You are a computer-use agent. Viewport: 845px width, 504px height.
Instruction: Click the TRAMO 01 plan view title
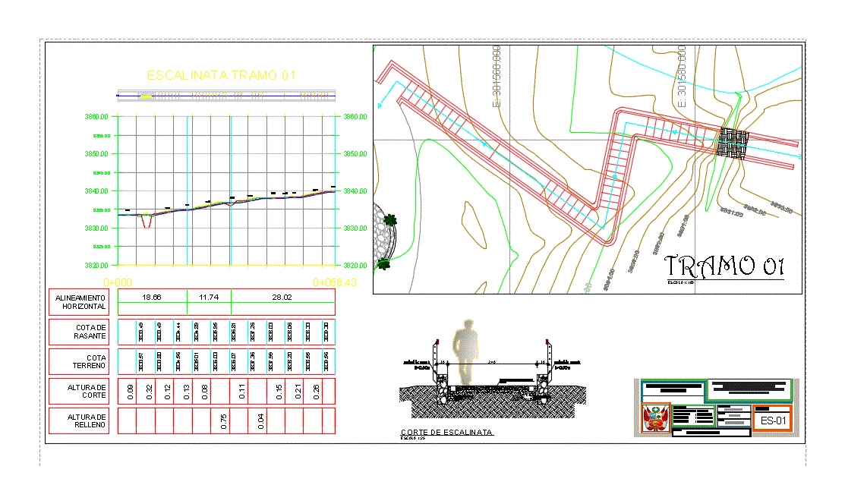(x=724, y=266)
